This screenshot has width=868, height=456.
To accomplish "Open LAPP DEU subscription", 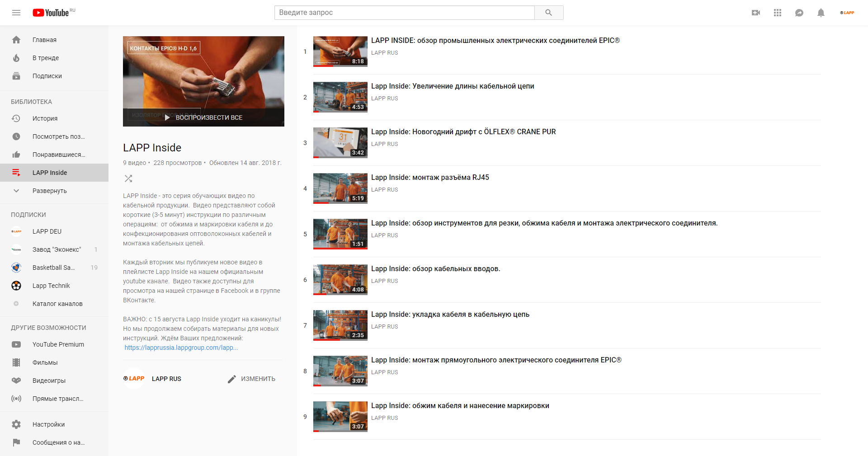I will pyautogui.click(x=54, y=231).
